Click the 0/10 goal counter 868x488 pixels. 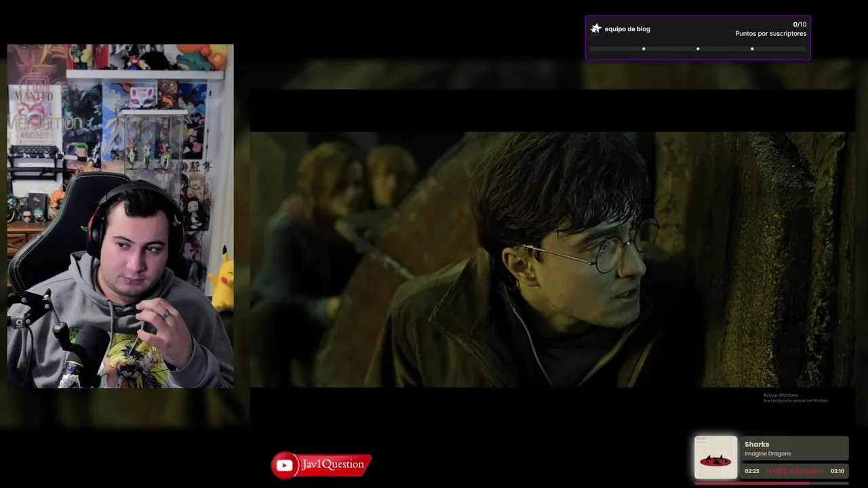tap(800, 24)
